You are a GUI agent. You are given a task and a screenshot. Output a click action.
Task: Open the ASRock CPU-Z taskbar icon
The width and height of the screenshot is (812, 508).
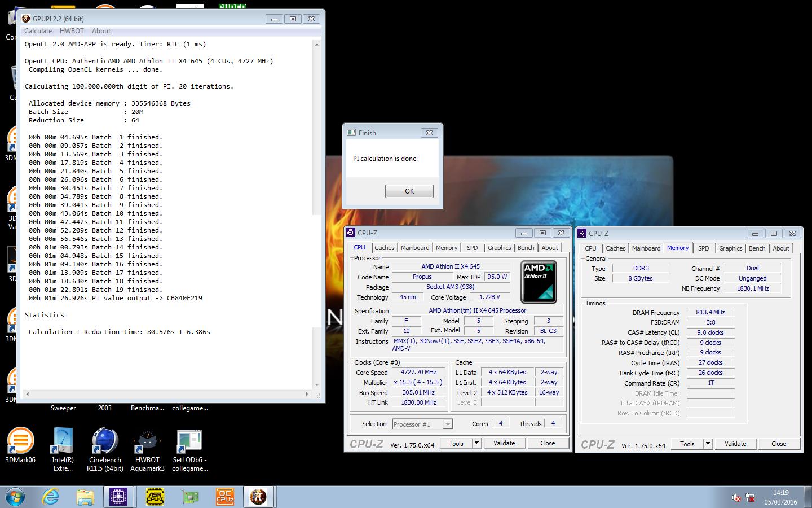click(155, 497)
